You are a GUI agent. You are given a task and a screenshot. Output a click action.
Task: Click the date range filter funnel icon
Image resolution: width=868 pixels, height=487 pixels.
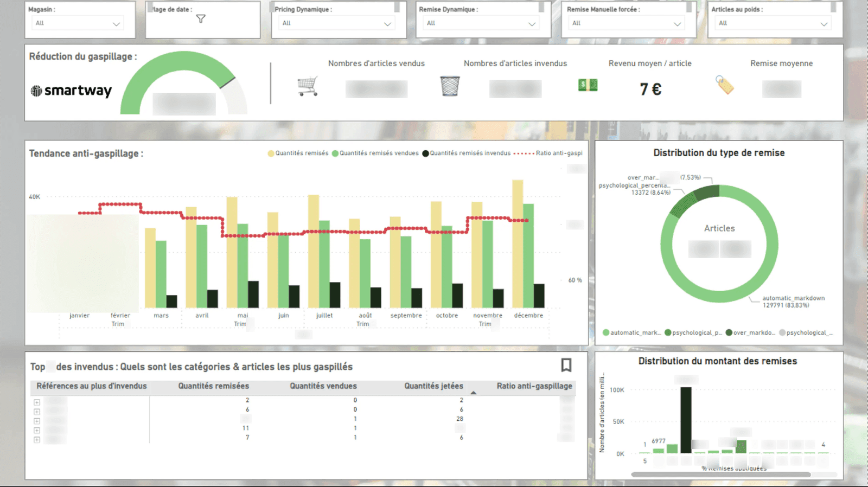(x=201, y=19)
